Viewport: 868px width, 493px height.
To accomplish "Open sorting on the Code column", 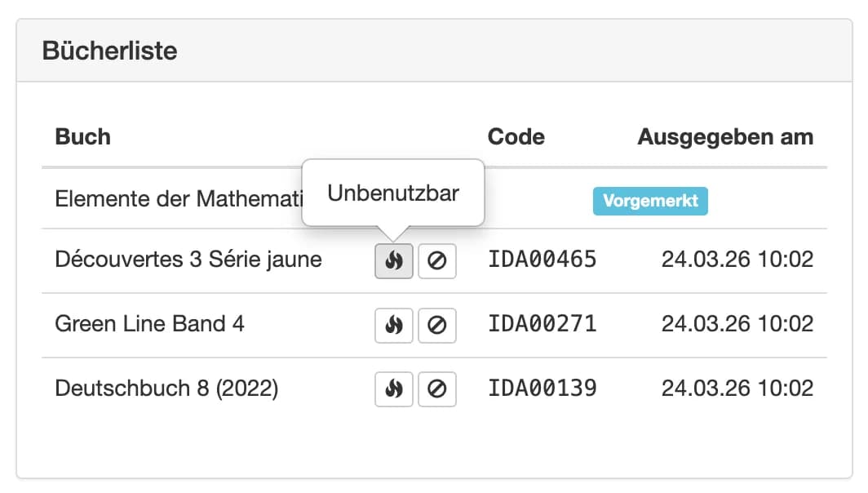I will (x=516, y=136).
